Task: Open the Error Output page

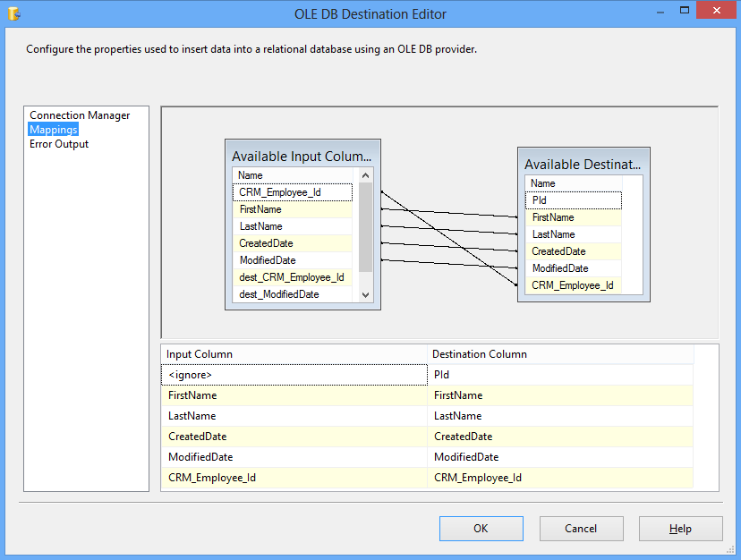Action: [59, 144]
